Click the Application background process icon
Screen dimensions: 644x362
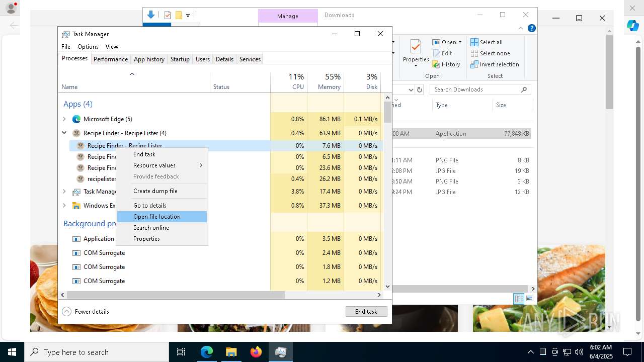[76, 239]
